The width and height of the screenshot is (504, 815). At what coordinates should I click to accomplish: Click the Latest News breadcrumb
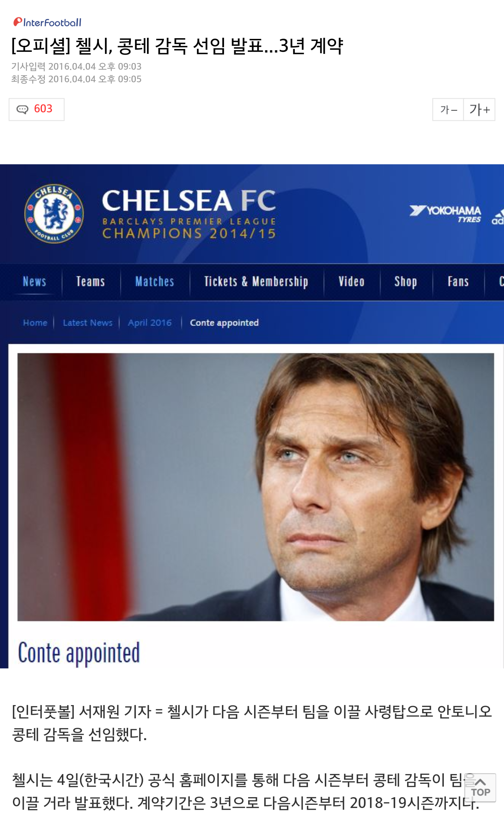tap(87, 322)
